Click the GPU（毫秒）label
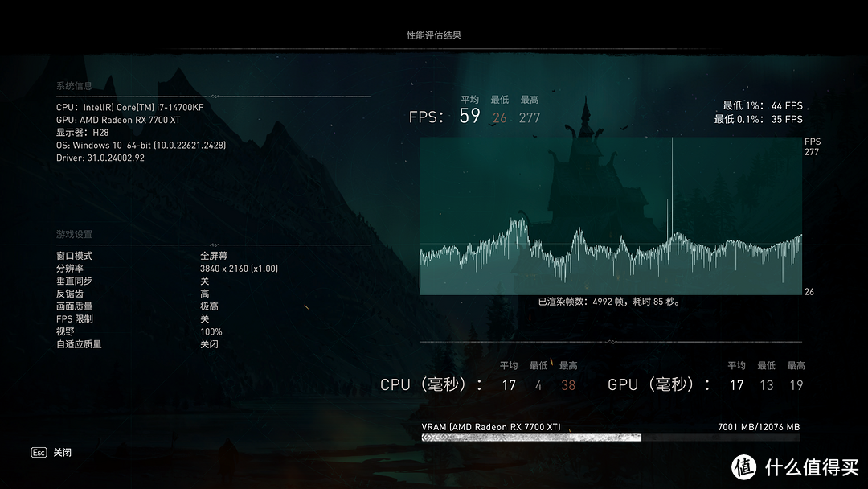868x489 pixels. 659,385
